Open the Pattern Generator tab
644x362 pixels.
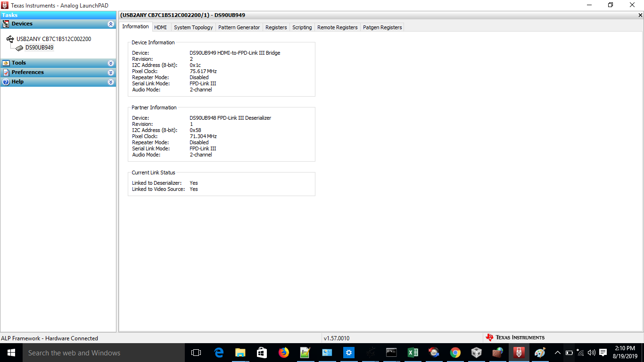[239, 27]
